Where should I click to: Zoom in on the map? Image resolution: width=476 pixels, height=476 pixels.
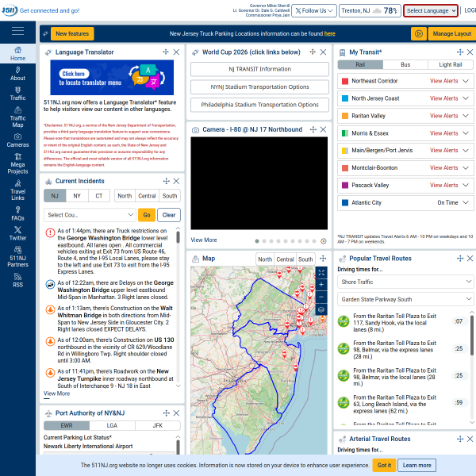click(x=321, y=285)
